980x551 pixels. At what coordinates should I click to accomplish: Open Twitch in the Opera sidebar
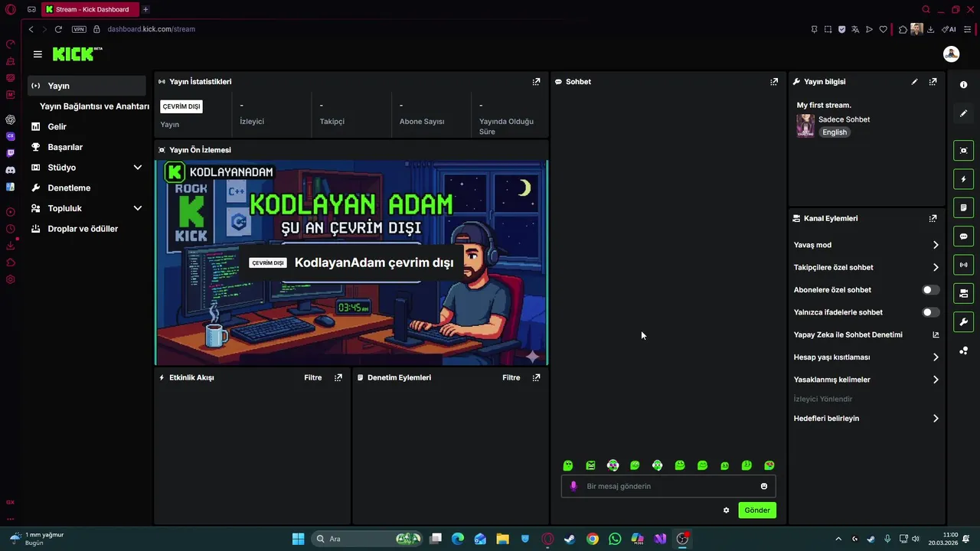10,153
